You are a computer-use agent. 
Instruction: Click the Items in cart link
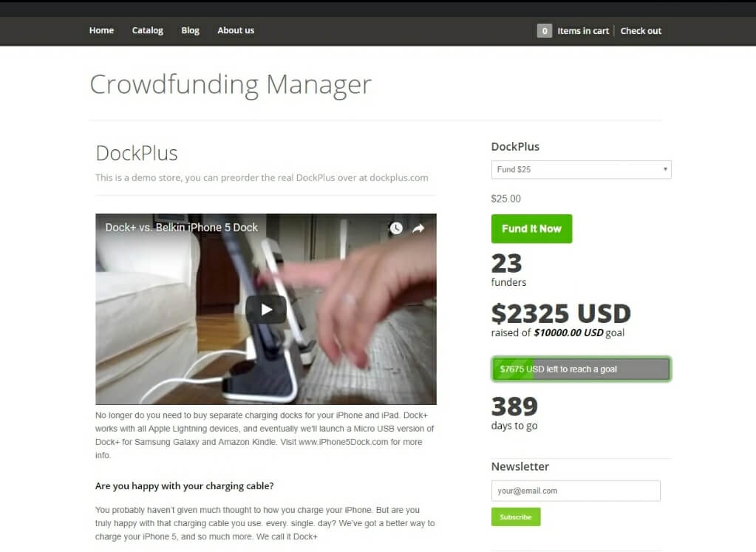(583, 31)
